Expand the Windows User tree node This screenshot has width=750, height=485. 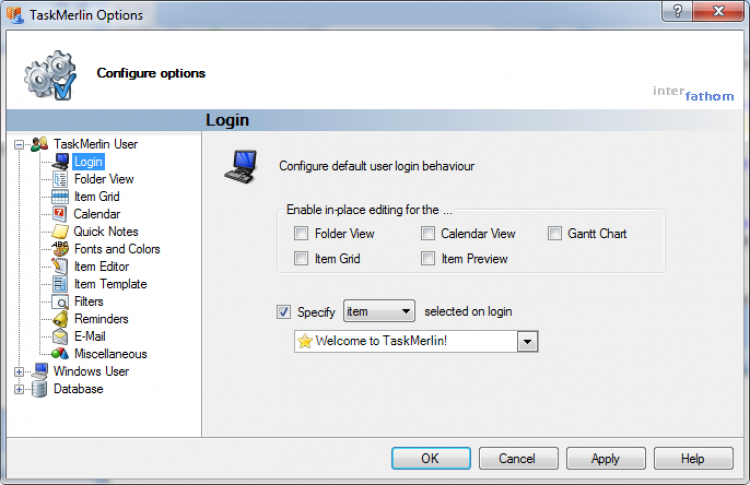pyautogui.click(x=19, y=372)
